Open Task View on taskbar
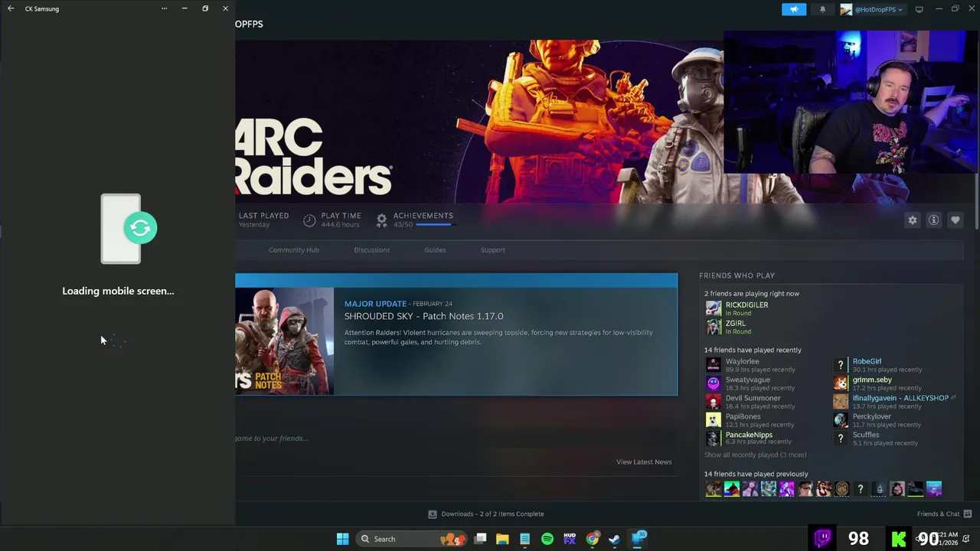This screenshot has height=551, width=980. pyautogui.click(x=480, y=539)
